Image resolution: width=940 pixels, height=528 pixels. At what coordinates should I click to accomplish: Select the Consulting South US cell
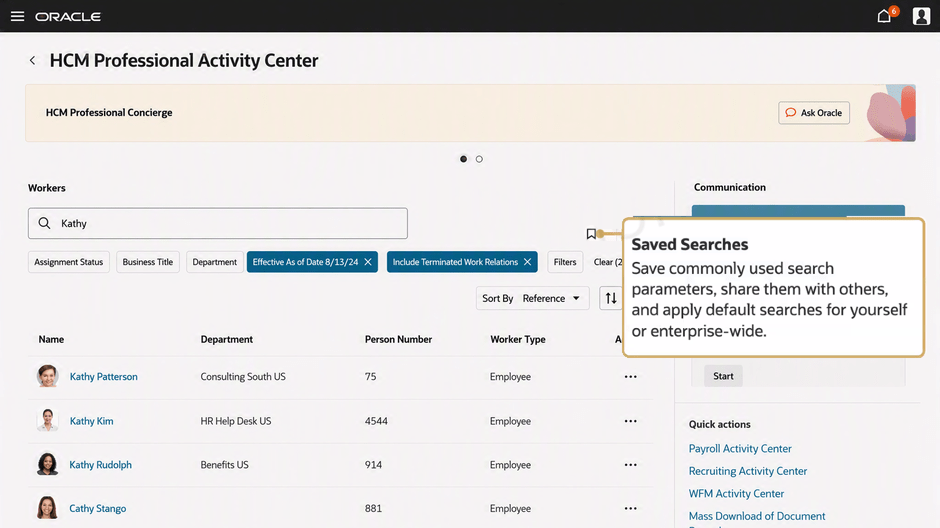coord(243,376)
